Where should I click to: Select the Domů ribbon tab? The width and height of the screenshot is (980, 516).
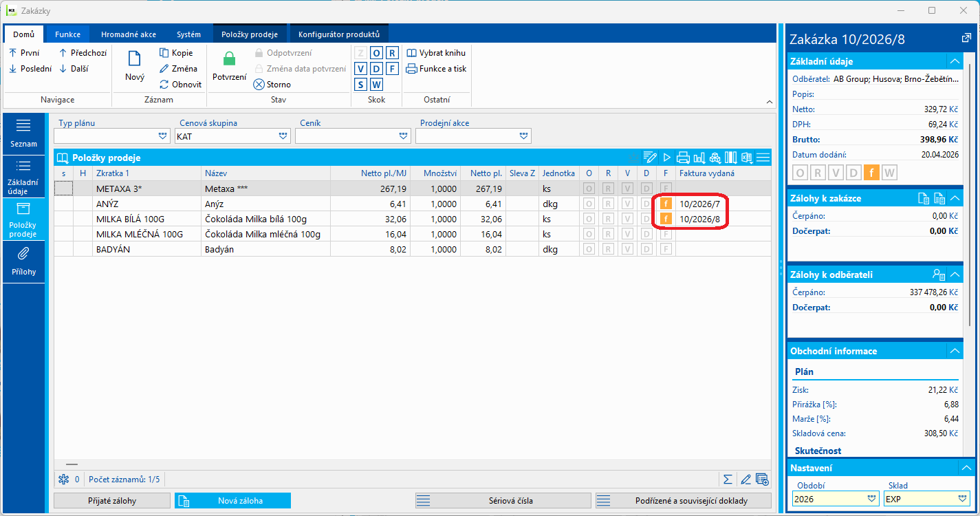24,34
